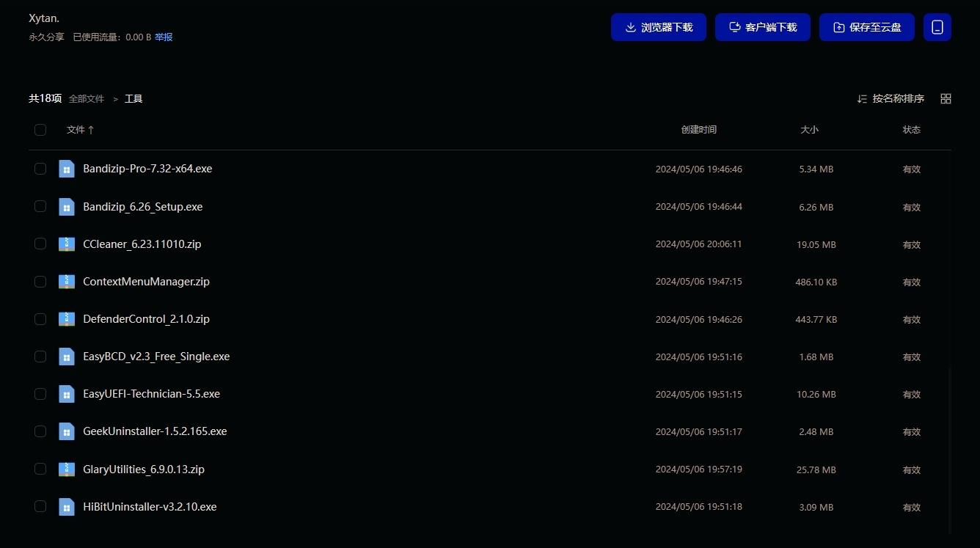
Task: Click the 443.77 KB size value
Action: point(816,320)
